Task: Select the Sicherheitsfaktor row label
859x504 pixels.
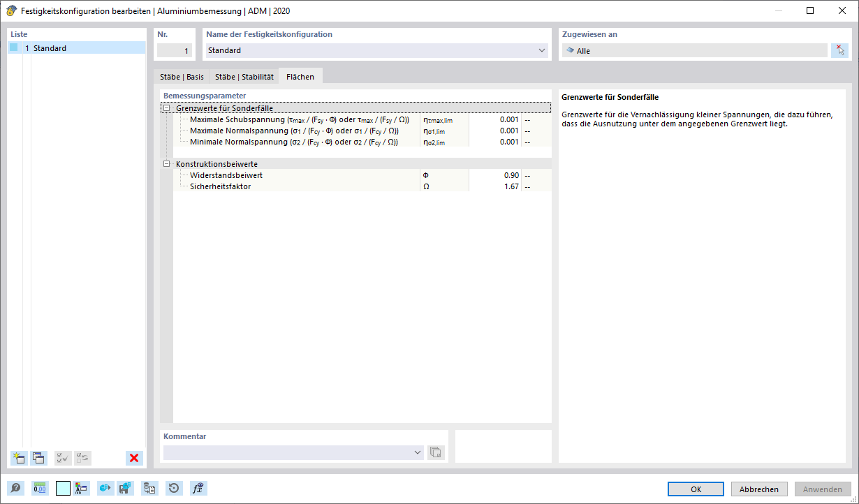Action: 220,186
